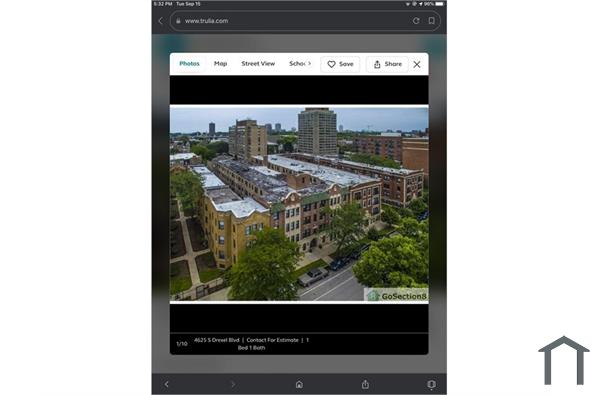Screen dimensions: 600x395
Task: Go back using bottom toolbar back arrow
Action: [x=166, y=384]
